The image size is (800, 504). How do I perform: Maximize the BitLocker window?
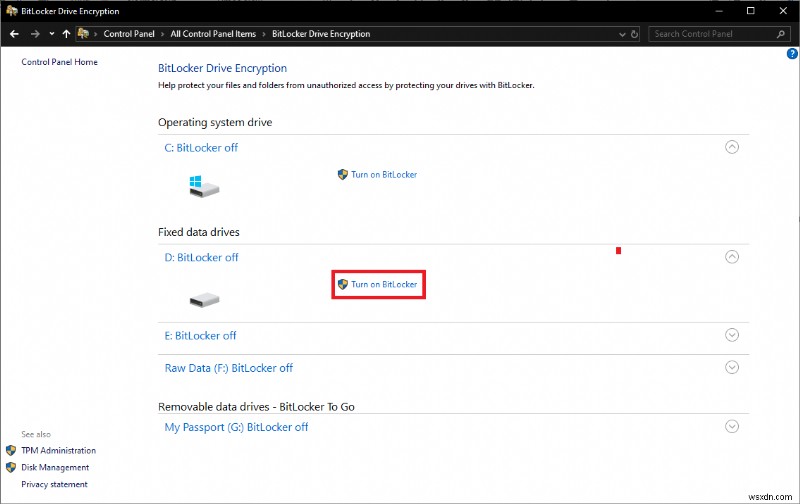pos(751,11)
